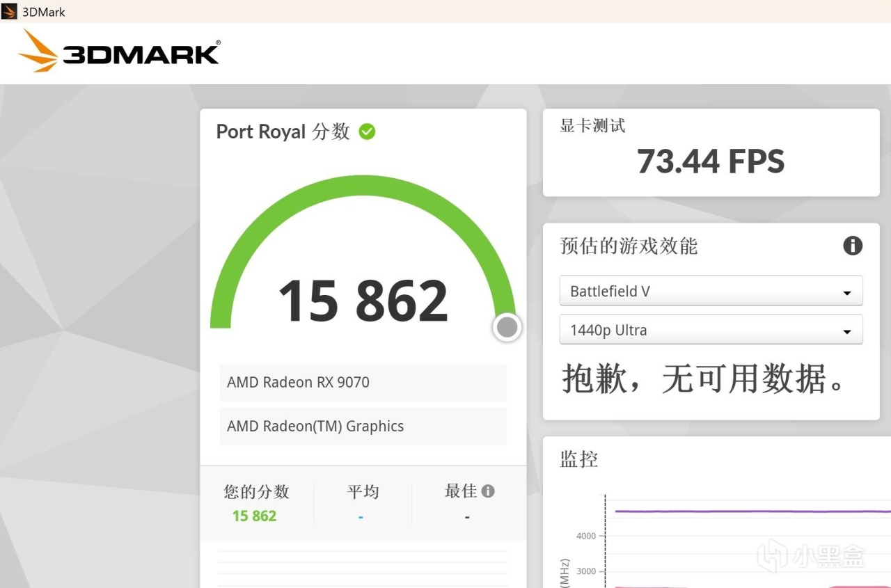The width and height of the screenshot is (891, 588).
Task: Click the 显卡测试 label
Action: (592, 125)
